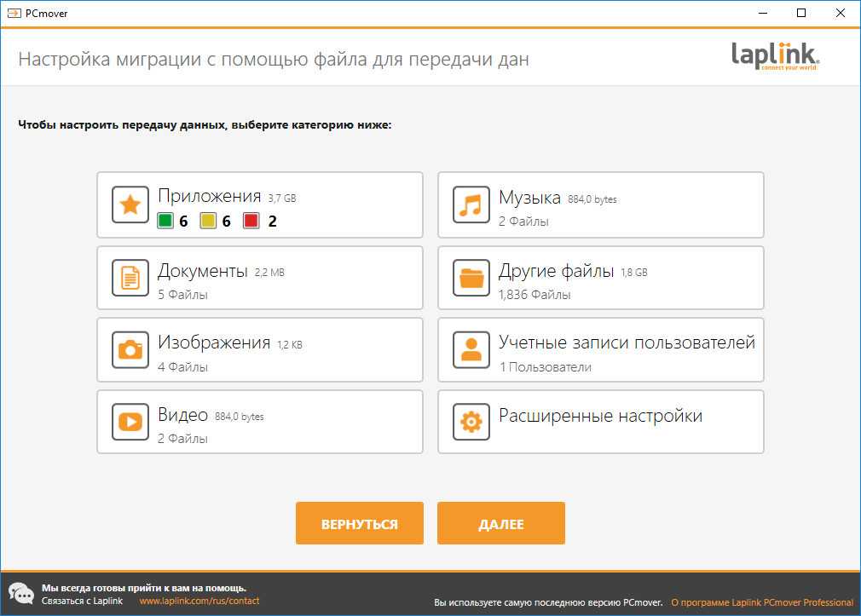
Task: Select the Учетные записи пользователей title
Action: [x=627, y=343]
